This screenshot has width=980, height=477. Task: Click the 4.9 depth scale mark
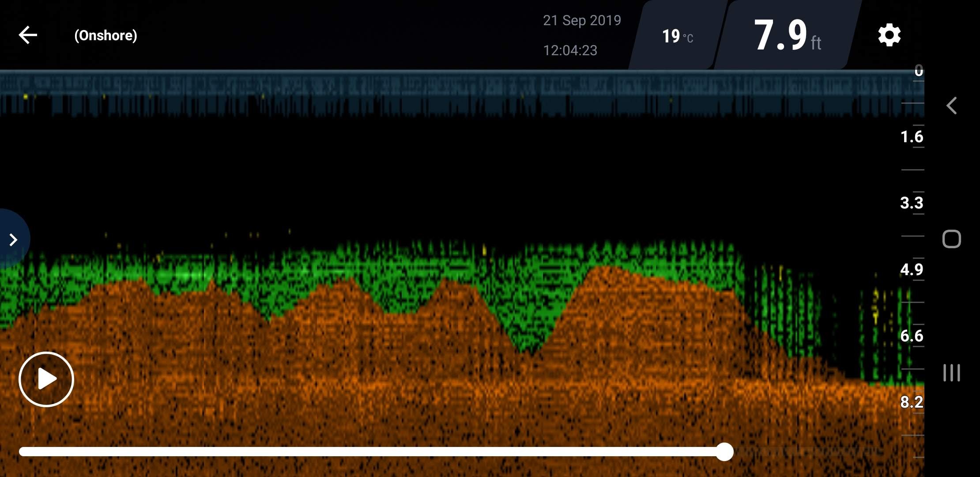(912, 269)
